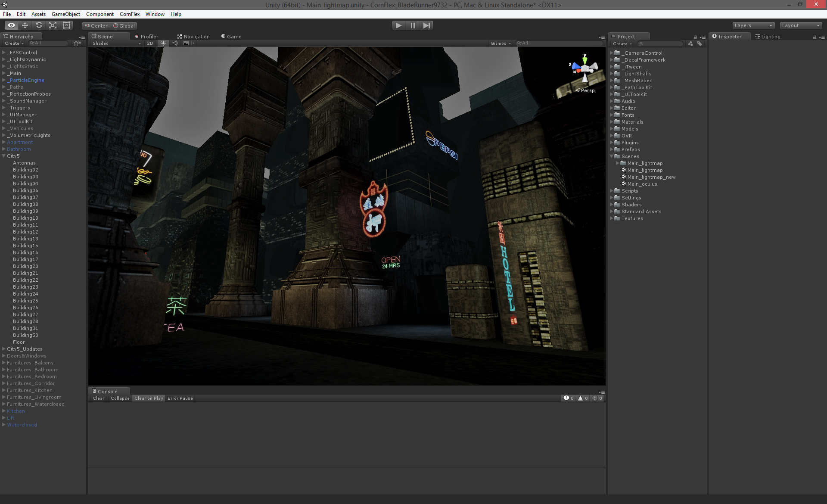Expand the Main_lightmap subfolder
827x504 pixels.
618,163
